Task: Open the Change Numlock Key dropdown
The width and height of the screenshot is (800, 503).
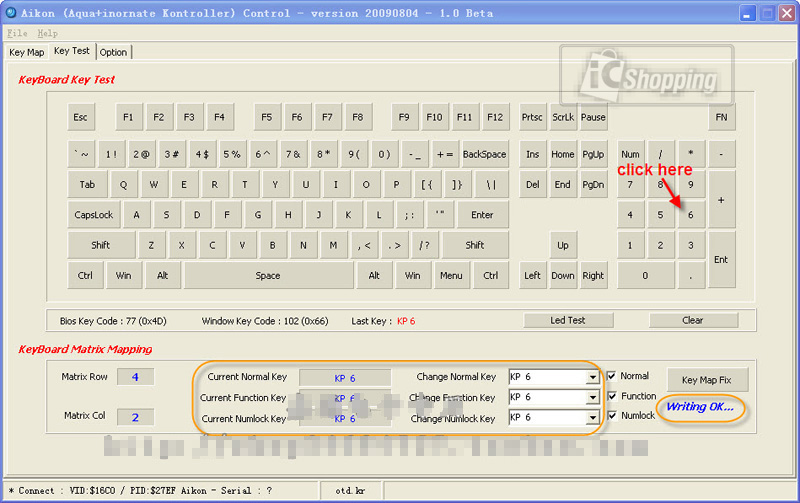Action: click(x=592, y=418)
